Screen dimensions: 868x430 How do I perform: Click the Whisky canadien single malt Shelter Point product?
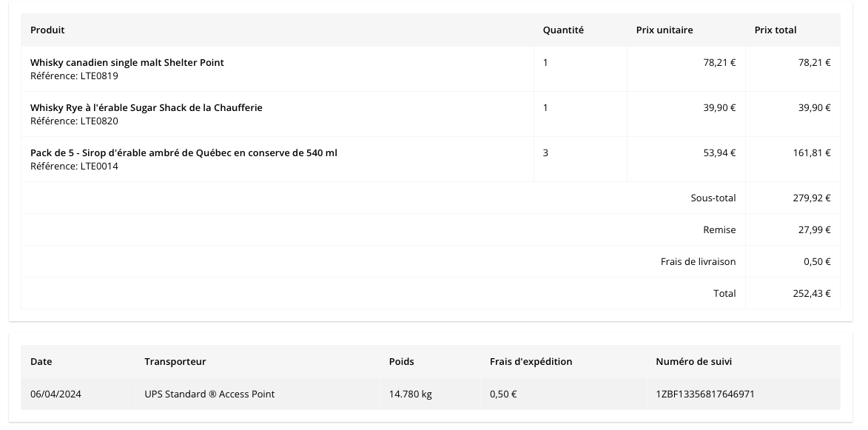127,62
